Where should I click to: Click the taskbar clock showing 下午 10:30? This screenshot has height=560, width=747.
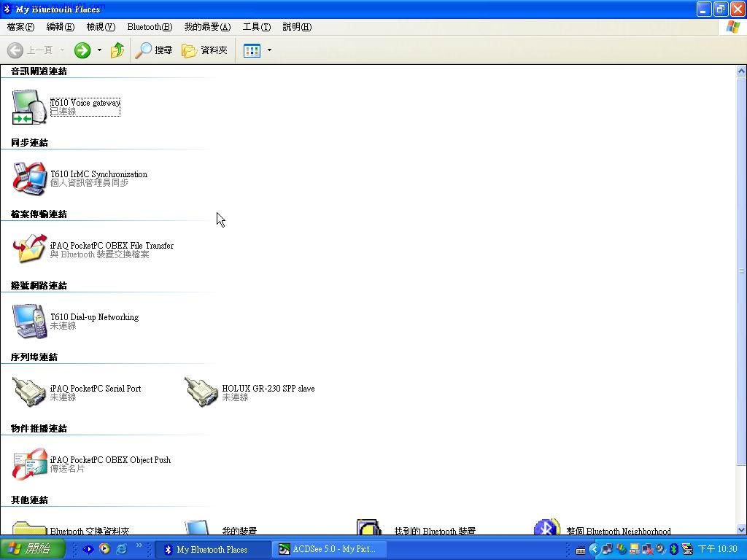coord(717,549)
